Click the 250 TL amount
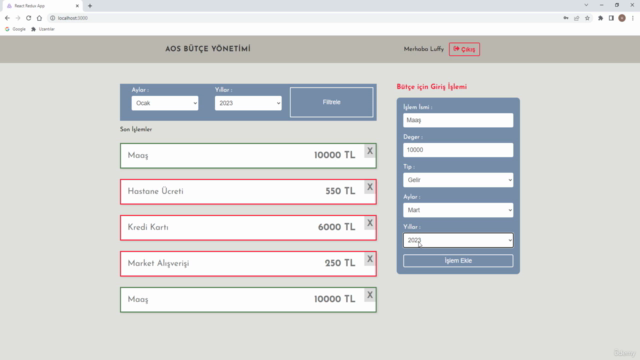Screen dimensions: 640x360 pyautogui.click(x=340, y=263)
